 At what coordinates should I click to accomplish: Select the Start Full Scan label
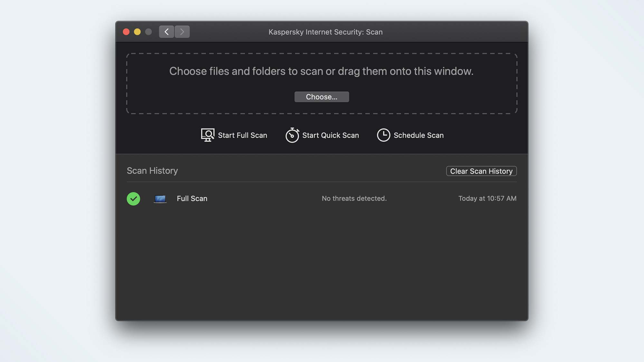pyautogui.click(x=242, y=135)
